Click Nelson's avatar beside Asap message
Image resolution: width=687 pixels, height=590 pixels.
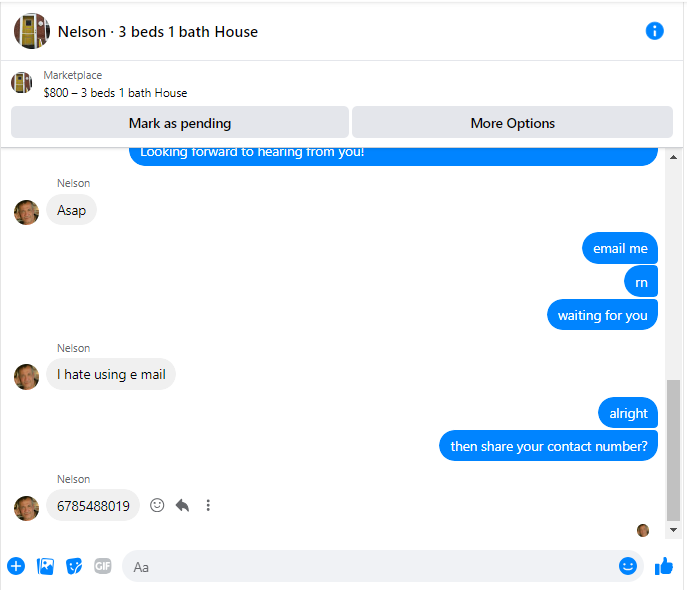point(26,212)
